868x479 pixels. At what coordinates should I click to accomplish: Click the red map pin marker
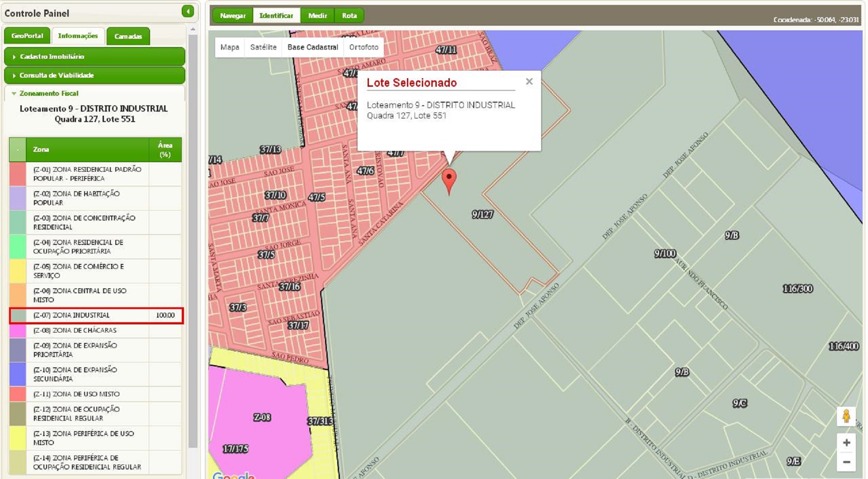448,180
